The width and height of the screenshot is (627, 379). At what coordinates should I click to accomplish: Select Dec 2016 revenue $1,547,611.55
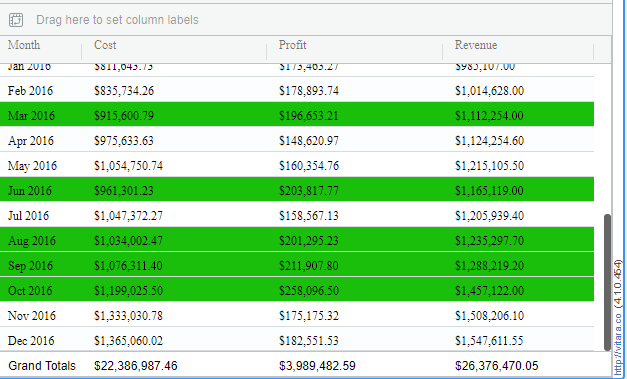click(489, 341)
